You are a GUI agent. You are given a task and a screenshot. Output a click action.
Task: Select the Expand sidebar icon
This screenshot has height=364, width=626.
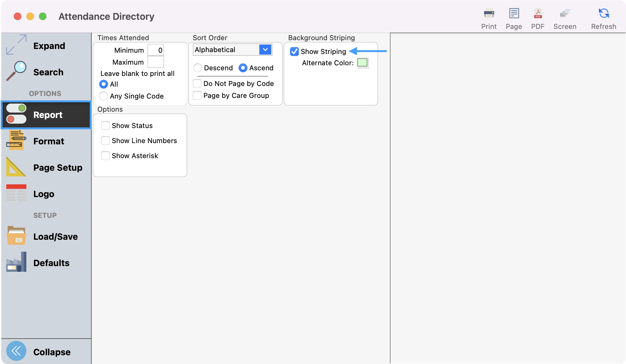[16, 45]
